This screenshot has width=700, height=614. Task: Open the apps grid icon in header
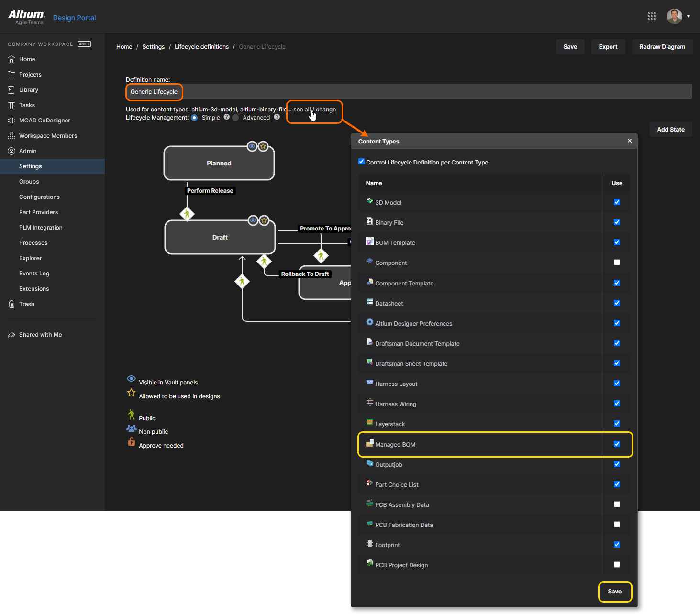click(651, 16)
